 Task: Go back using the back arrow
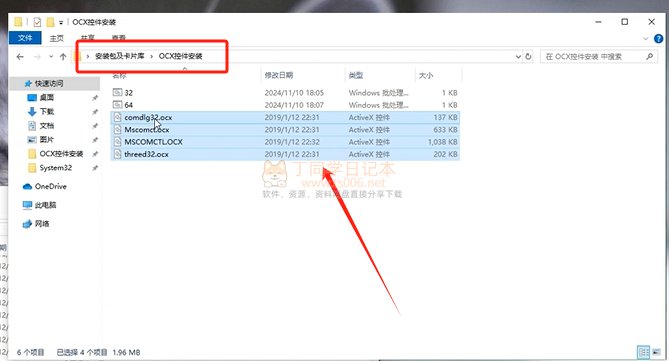(x=20, y=56)
